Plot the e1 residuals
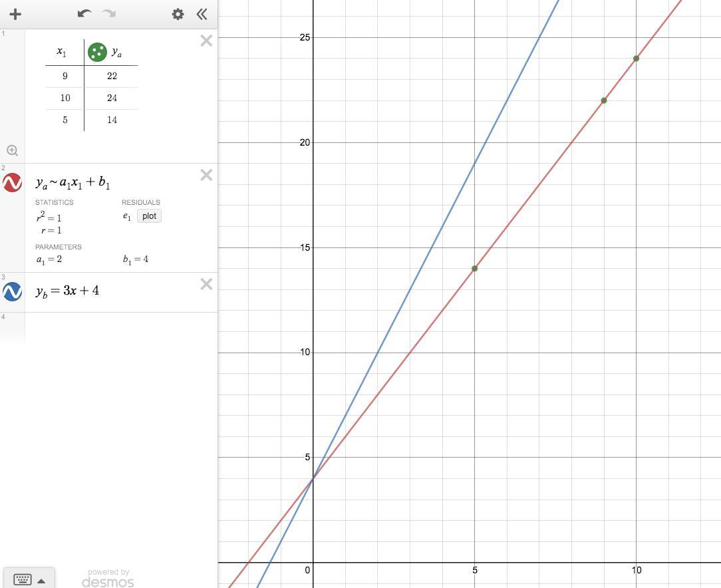This screenshot has height=588, width=721. (x=150, y=216)
